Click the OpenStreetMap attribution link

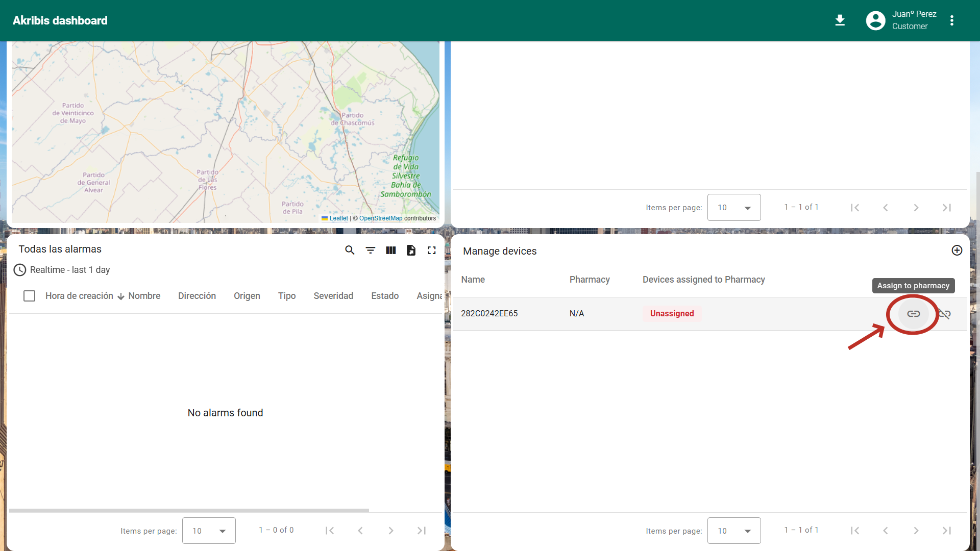pyautogui.click(x=380, y=218)
